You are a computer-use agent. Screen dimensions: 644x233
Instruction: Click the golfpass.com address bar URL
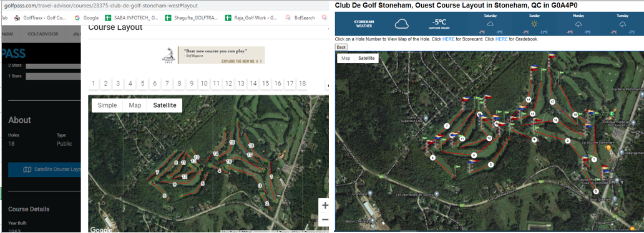(x=100, y=6)
